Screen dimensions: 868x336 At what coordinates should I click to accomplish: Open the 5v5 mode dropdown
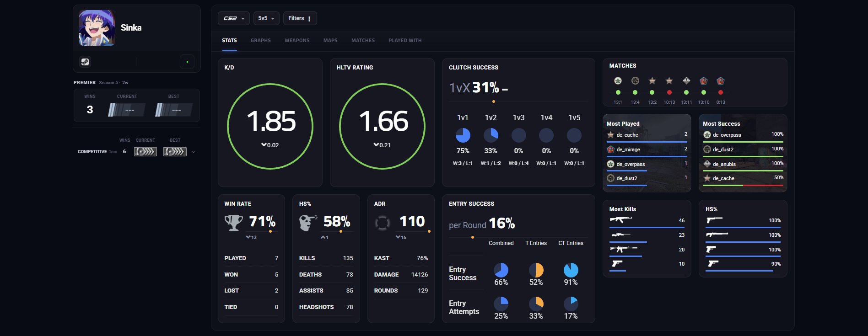click(x=266, y=18)
